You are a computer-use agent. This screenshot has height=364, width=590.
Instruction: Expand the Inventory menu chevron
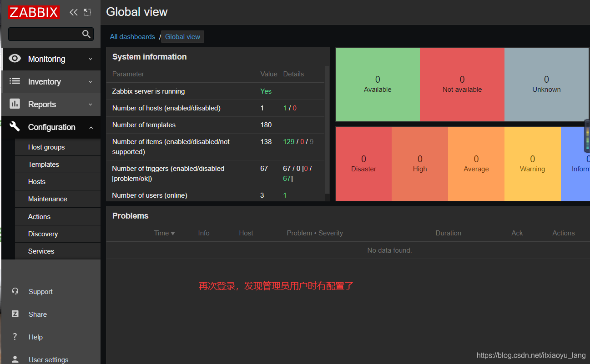click(x=91, y=82)
